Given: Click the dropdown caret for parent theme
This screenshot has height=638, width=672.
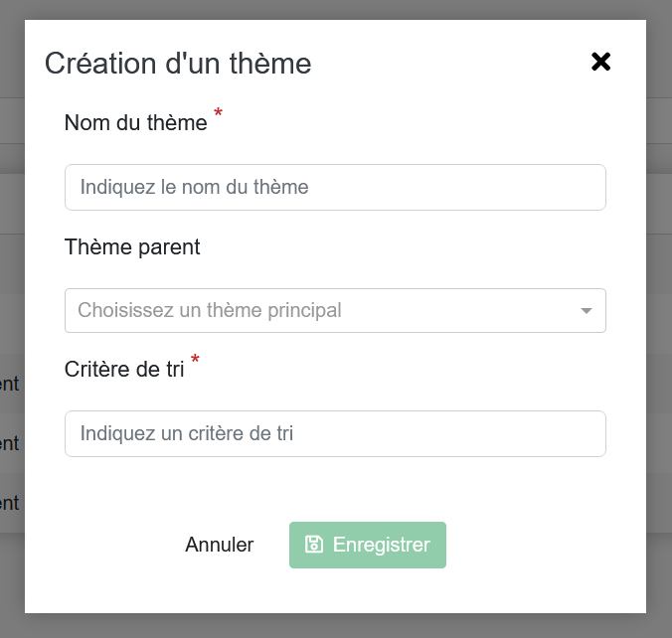Looking at the screenshot, I should (587, 311).
